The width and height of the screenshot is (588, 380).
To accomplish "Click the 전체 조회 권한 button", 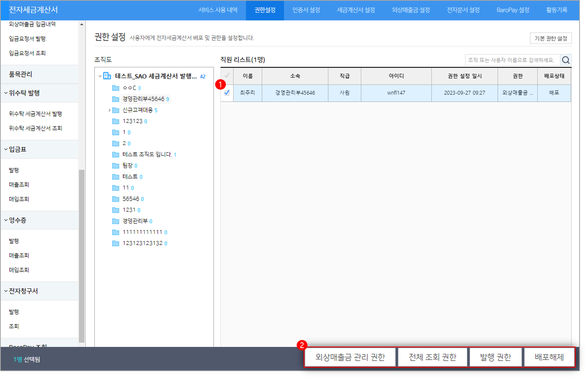I will [433, 357].
